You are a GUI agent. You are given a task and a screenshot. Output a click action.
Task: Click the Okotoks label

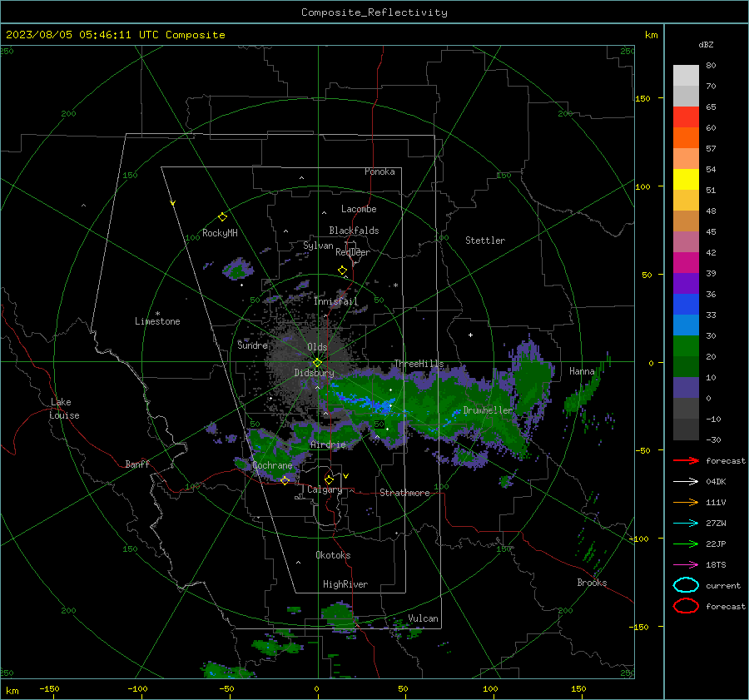pos(333,555)
